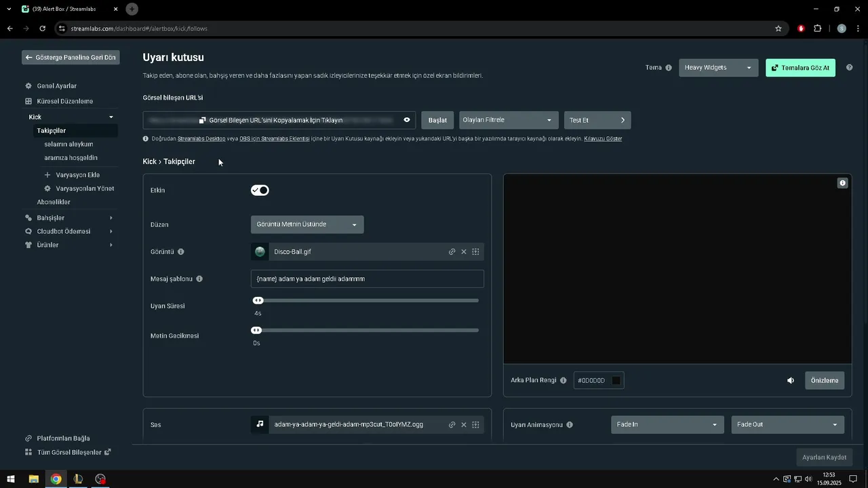Viewport: 868px width, 488px height.
Task: Click the info icon next to Uyarı Animasyonu
Action: pyautogui.click(x=570, y=425)
